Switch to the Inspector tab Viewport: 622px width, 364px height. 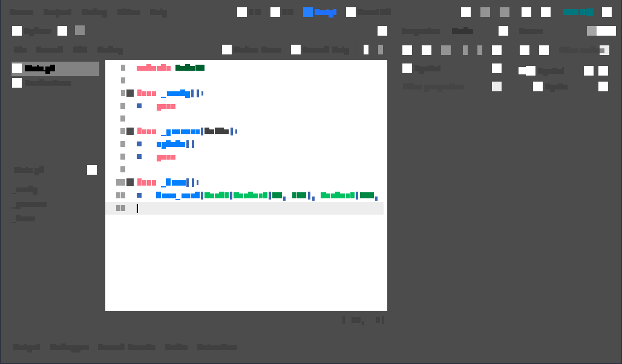tap(421, 31)
